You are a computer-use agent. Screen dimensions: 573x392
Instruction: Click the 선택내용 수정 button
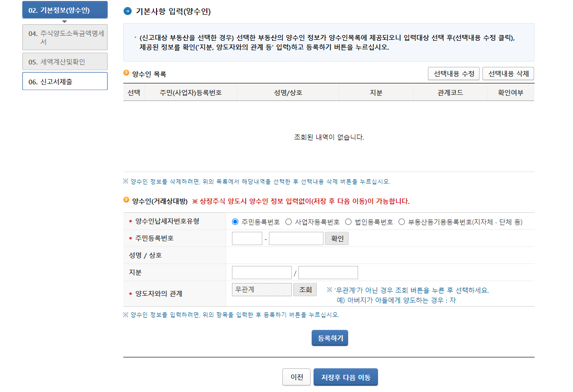(x=453, y=73)
